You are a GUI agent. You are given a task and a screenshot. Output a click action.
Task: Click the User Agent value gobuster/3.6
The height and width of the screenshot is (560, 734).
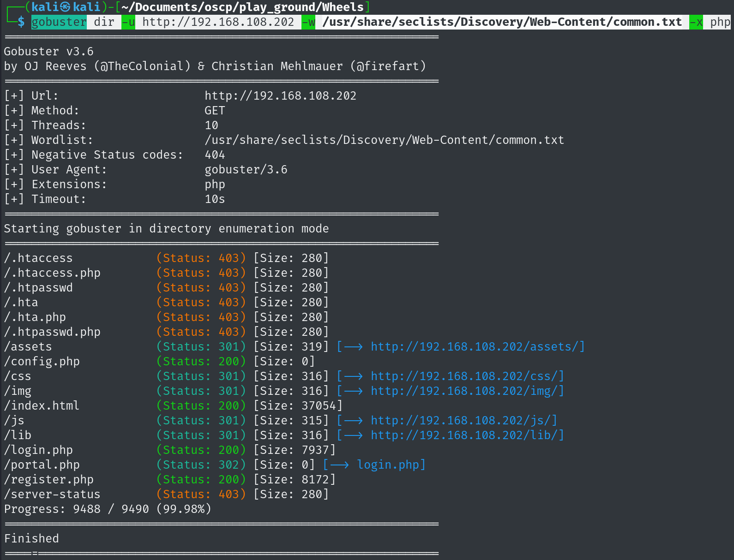[246, 169]
